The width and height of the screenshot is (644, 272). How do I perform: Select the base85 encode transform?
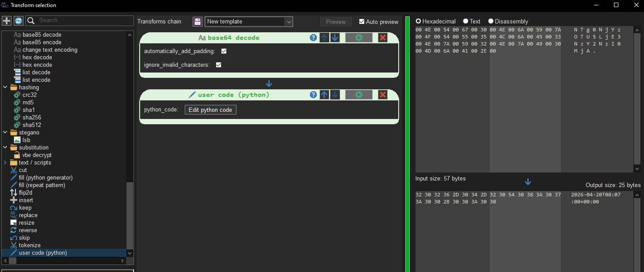tap(42, 42)
